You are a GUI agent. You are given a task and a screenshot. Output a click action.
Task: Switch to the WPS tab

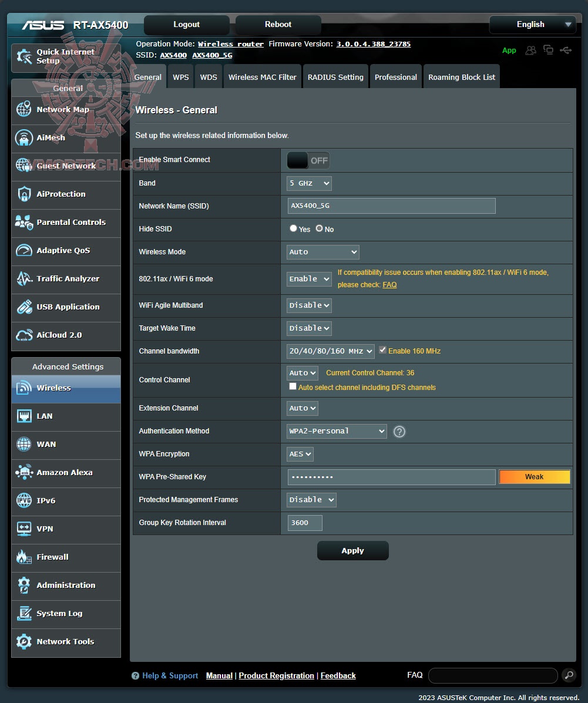(181, 77)
